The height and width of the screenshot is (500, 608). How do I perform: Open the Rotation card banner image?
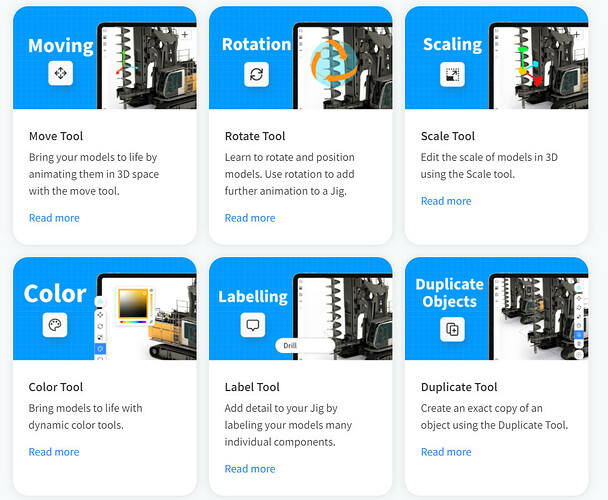tap(301, 58)
